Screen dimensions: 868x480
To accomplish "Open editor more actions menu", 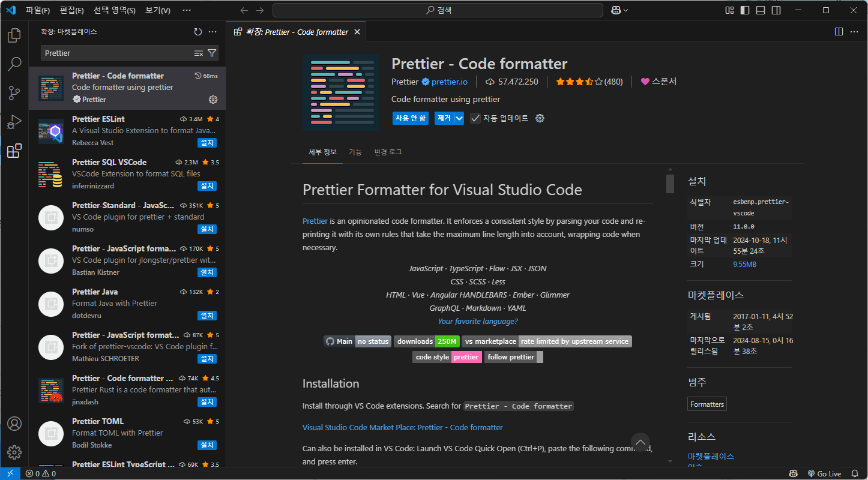I will pyautogui.click(x=855, y=32).
